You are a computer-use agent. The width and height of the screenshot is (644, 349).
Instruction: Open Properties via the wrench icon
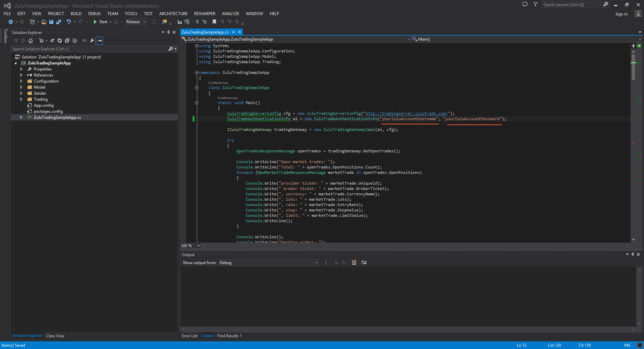click(x=92, y=41)
